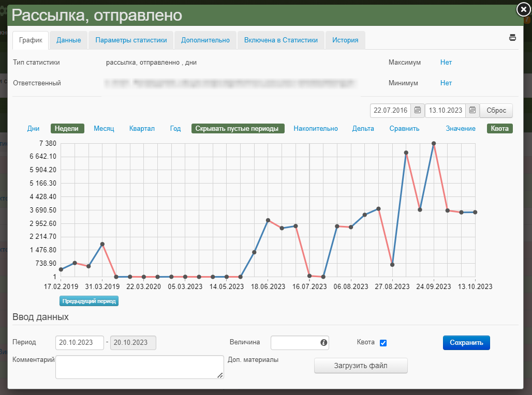Image resolution: width=532 pixels, height=395 pixels.
Task: Click the Загрузить файл button
Action: pyautogui.click(x=361, y=366)
